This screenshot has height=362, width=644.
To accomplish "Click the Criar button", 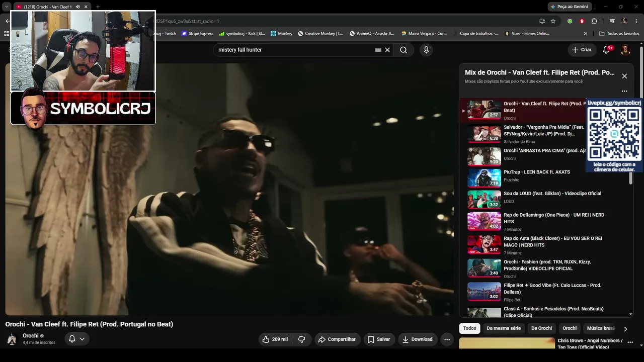I will pos(582,50).
